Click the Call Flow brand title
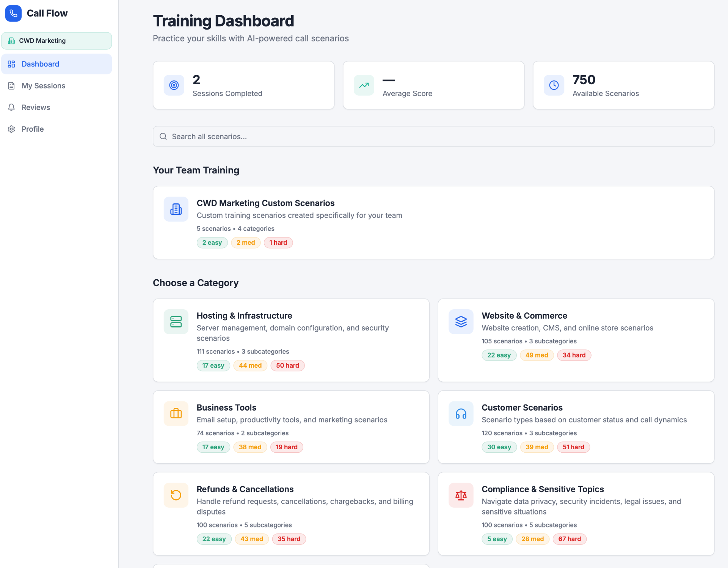The width and height of the screenshot is (728, 568). click(47, 13)
